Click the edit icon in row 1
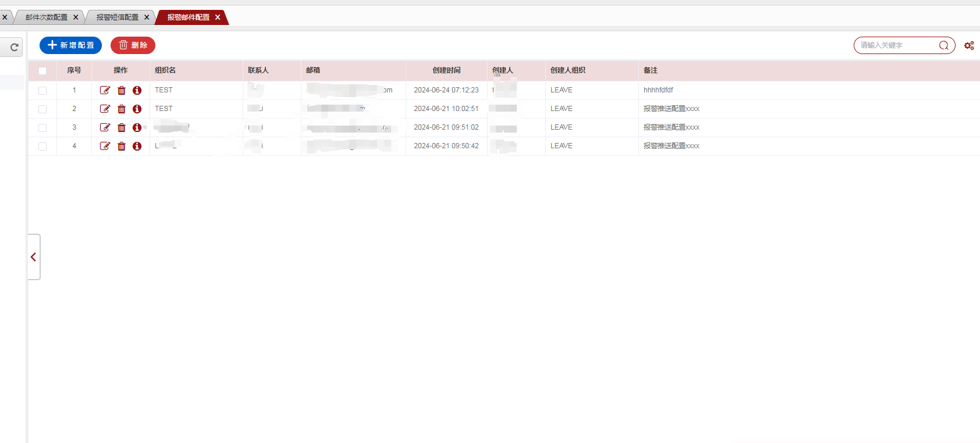Screen dimensions: 980x443 (105, 90)
